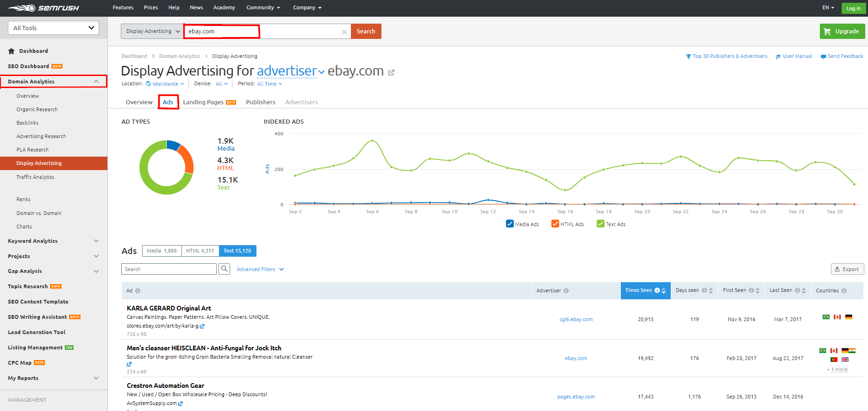Screen dimensions: 868x411
Task: Click the +1 more countries link
Action: (837, 369)
